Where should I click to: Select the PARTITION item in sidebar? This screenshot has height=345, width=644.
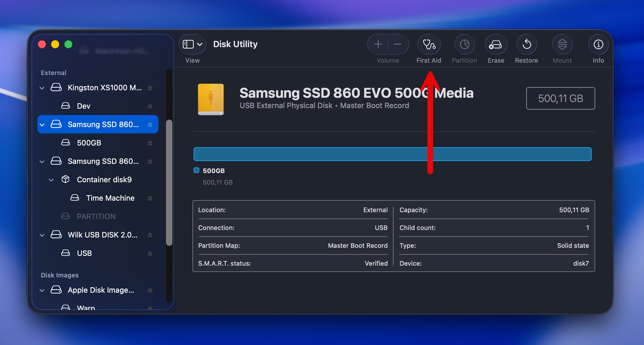point(96,216)
